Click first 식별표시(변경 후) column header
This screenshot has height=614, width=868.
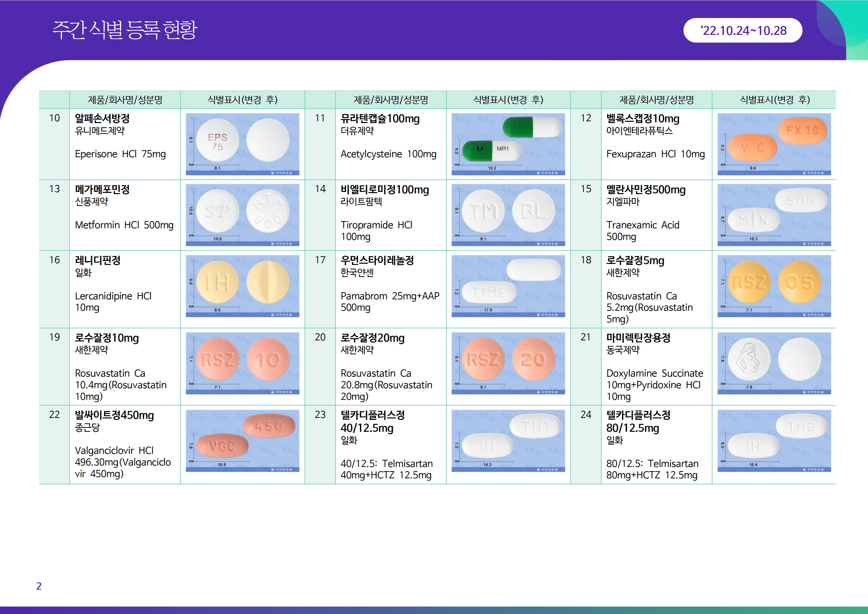pos(242,100)
